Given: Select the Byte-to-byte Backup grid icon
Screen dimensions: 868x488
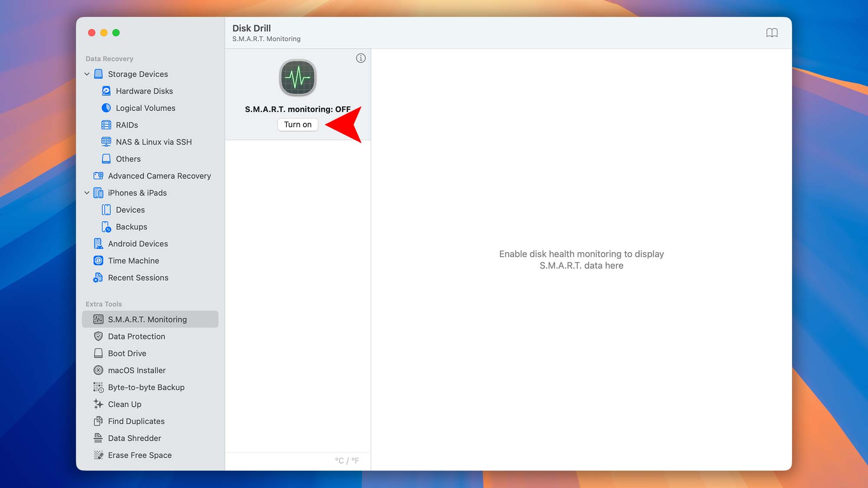Looking at the screenshot, I should coord(98,387).
